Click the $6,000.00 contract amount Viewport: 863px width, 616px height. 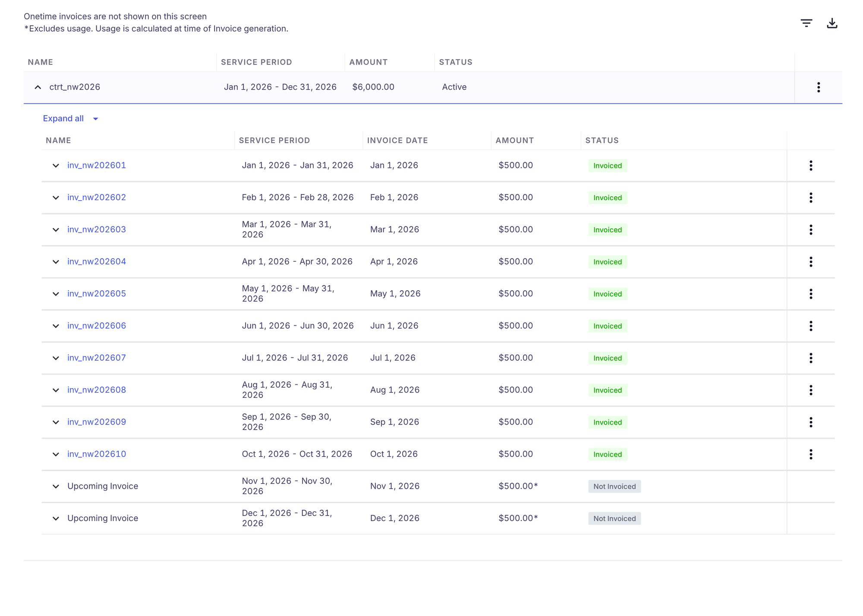pyautogui.click(x=373, y=87)
